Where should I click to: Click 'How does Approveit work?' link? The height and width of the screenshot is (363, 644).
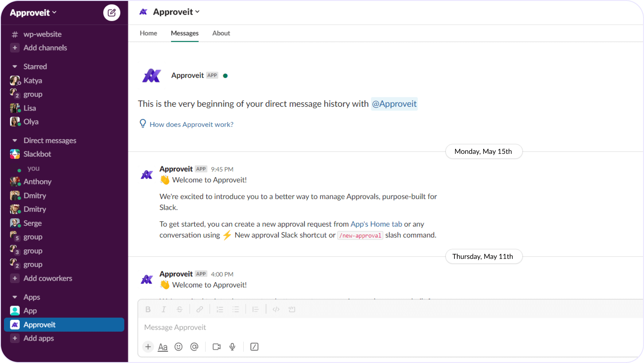(191, 124)
